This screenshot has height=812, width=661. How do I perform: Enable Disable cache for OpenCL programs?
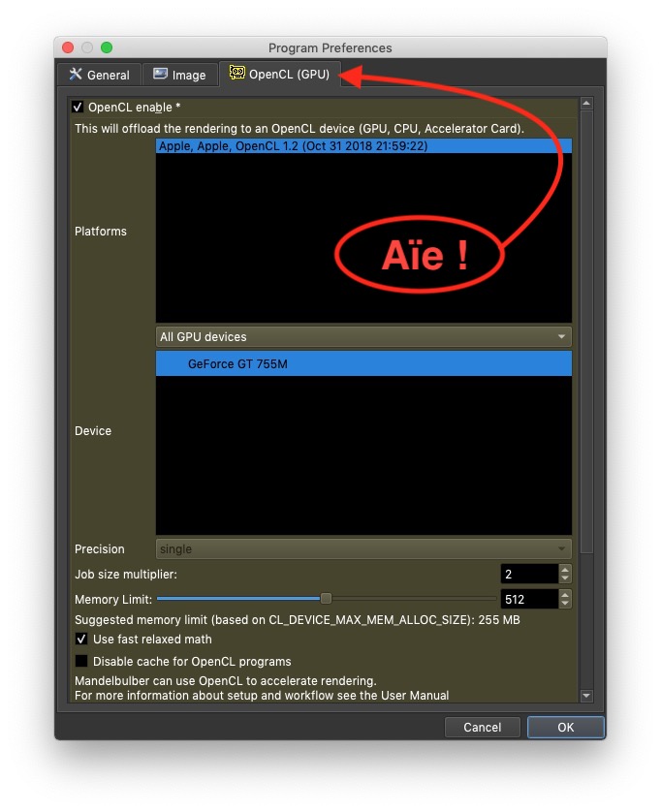(x=81, y=661)
